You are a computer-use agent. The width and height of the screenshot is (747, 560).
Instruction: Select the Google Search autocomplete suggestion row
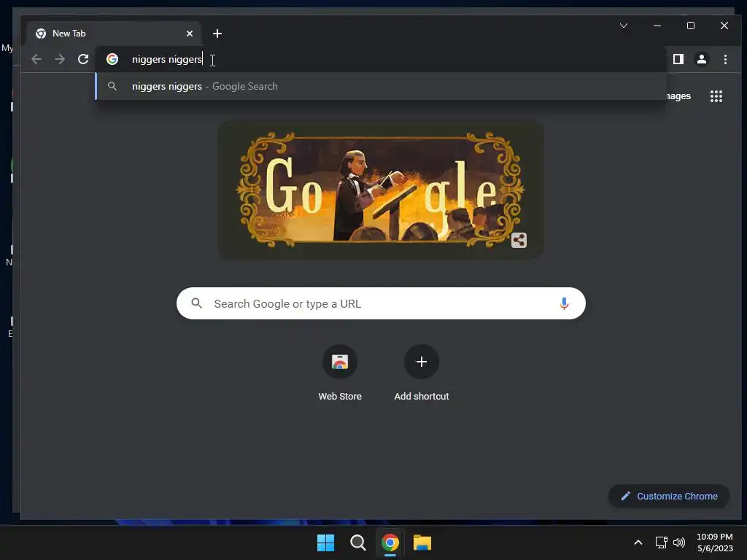click(381, 86)
